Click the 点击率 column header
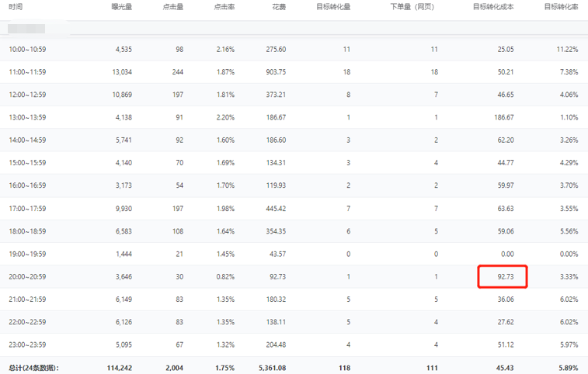The image size is (588, 374). coord(224,7)
